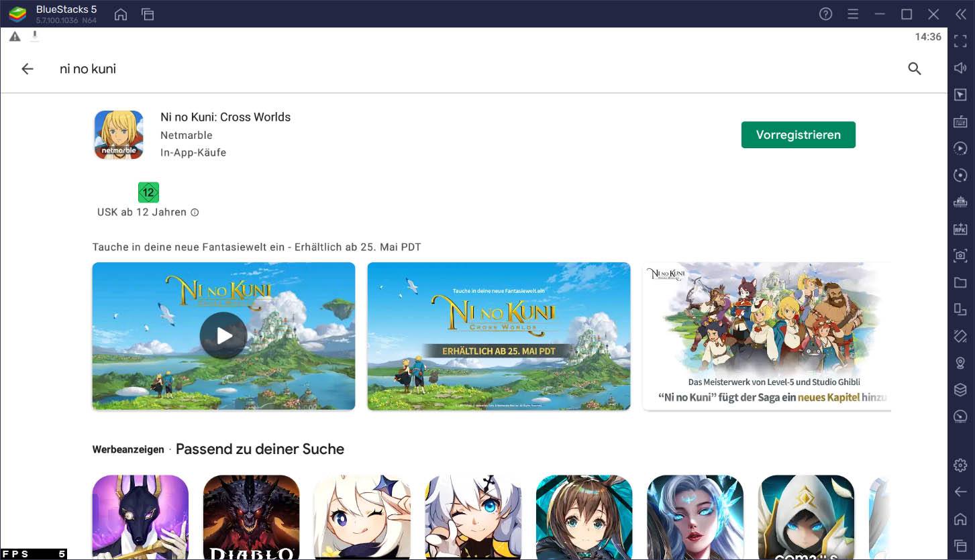The width and height of the screenshot is (975, 560).
Task: Click the sidebar Android home icon
Action: point(960,518)
